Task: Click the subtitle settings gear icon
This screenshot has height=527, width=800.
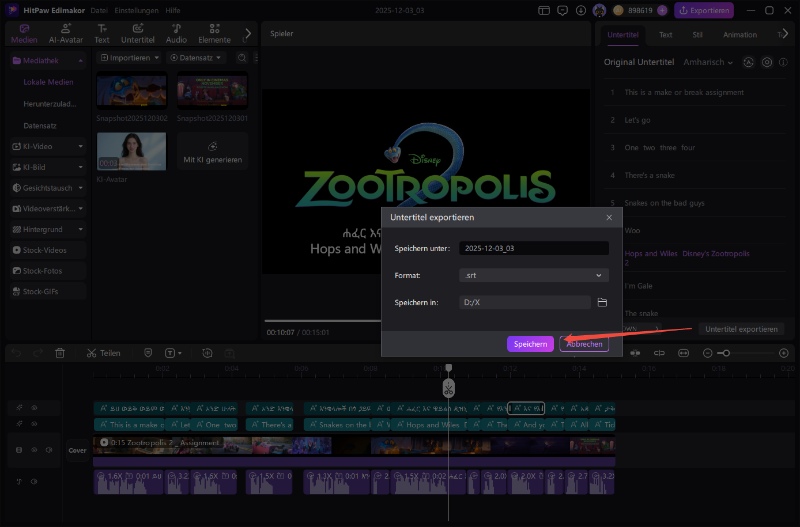Action: click(x=767, y=62)
